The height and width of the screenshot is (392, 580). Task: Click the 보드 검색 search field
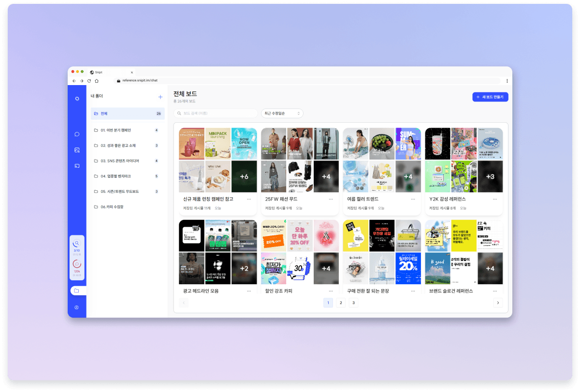pyautogui.click(x=216, y=113)
